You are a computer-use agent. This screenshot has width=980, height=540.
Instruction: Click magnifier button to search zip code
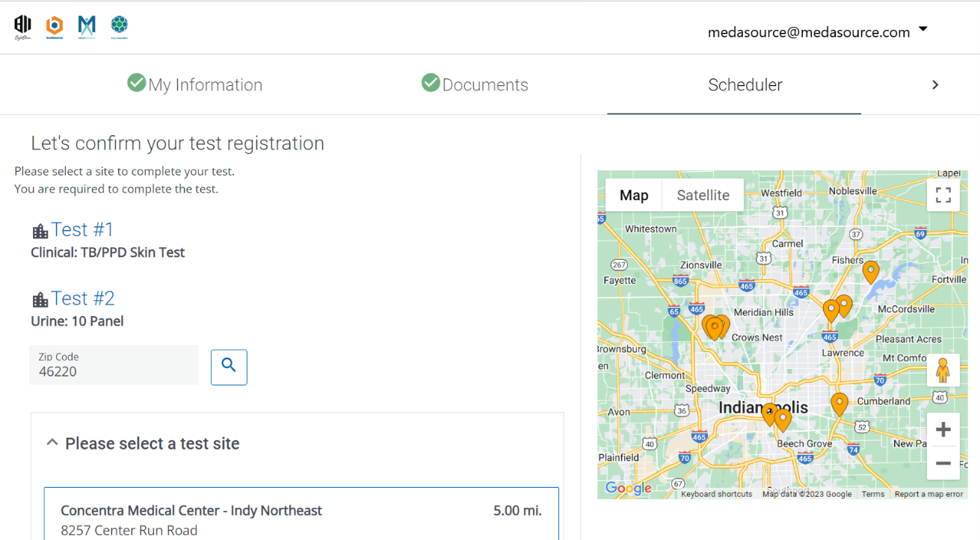[x=229, y=367]
